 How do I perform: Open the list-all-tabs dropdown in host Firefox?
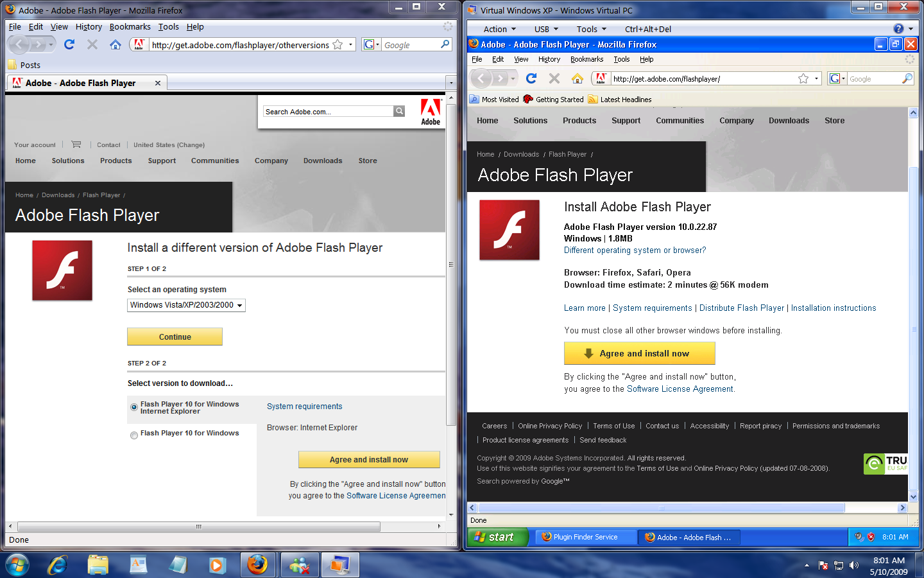coord(451,83)
